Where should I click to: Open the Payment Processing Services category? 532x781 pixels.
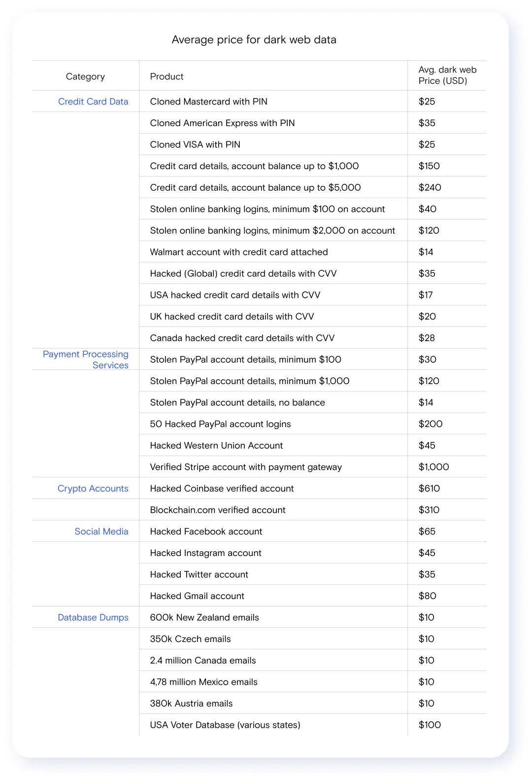[86, 359]
